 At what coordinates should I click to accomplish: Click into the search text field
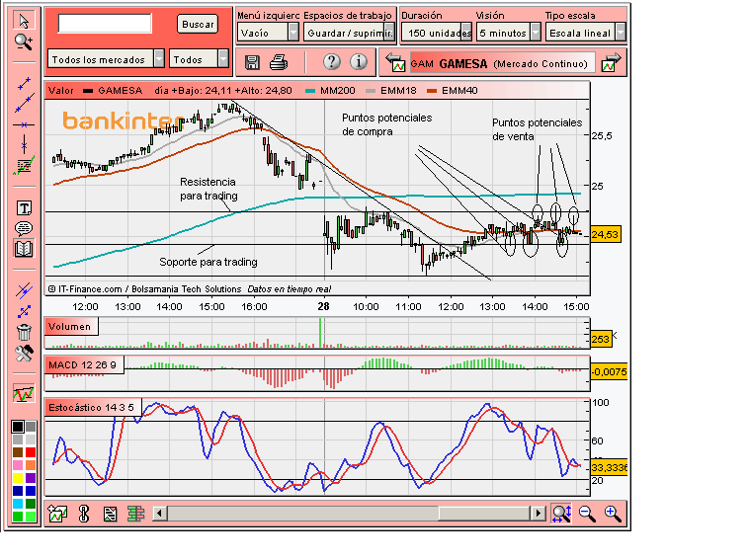point(105,24)
